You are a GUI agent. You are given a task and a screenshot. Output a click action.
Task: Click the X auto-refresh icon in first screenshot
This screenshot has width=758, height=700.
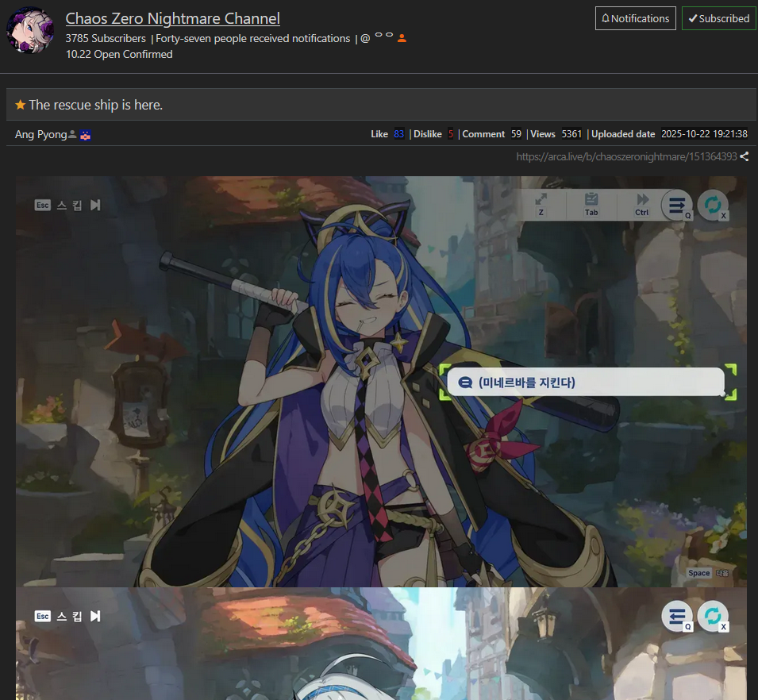(x=713, y=205)
